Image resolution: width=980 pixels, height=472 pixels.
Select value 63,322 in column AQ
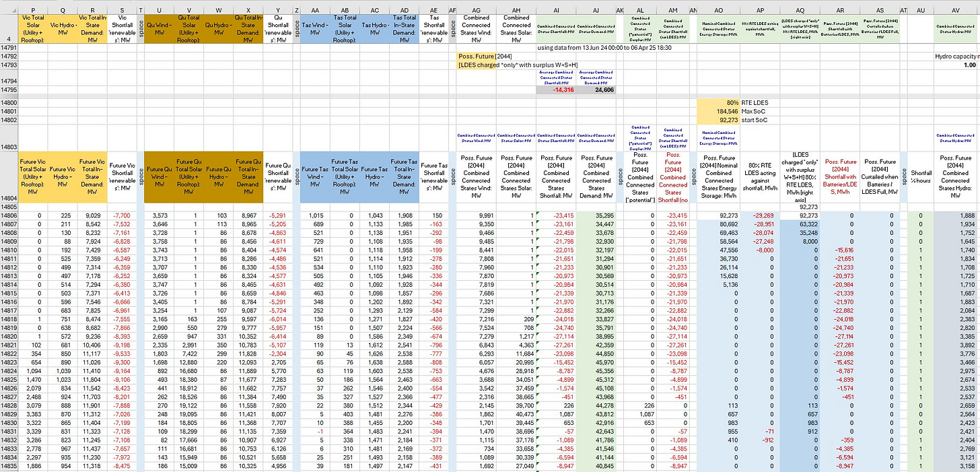pyautogui.click(x=800, y=223)
